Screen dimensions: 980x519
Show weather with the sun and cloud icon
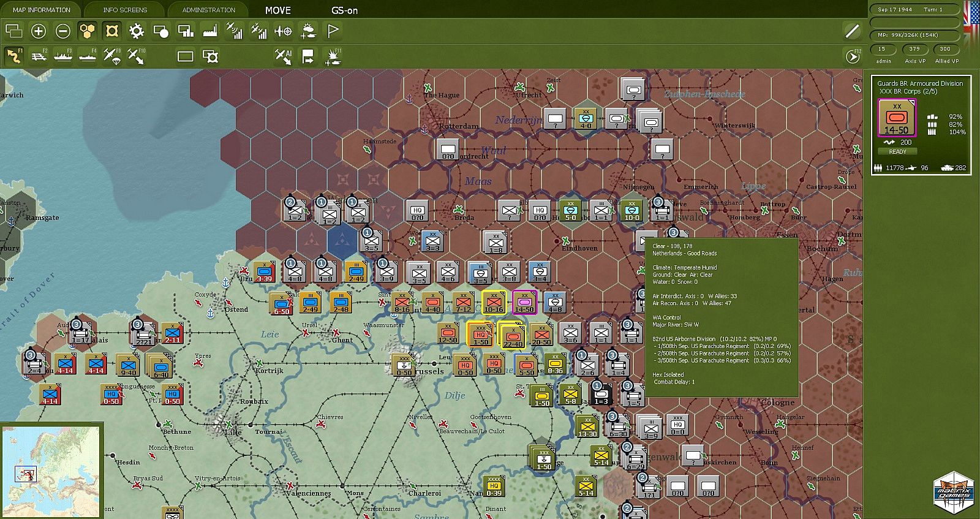point(308,31)
